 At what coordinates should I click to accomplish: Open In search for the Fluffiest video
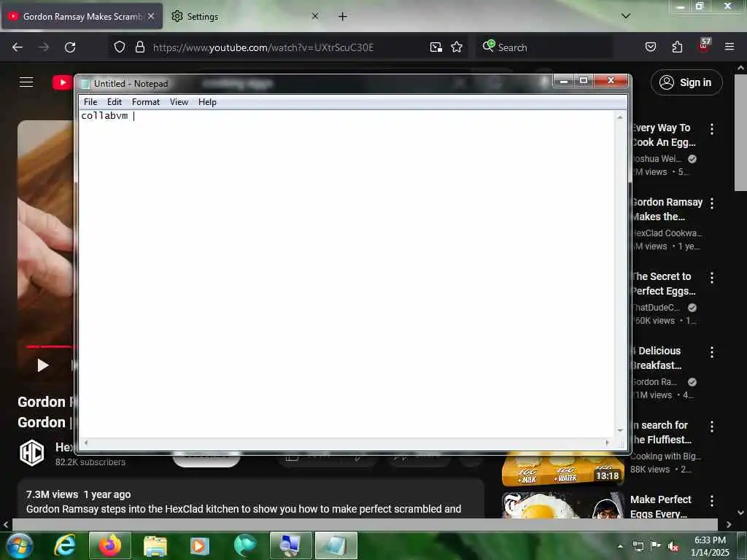661,432
